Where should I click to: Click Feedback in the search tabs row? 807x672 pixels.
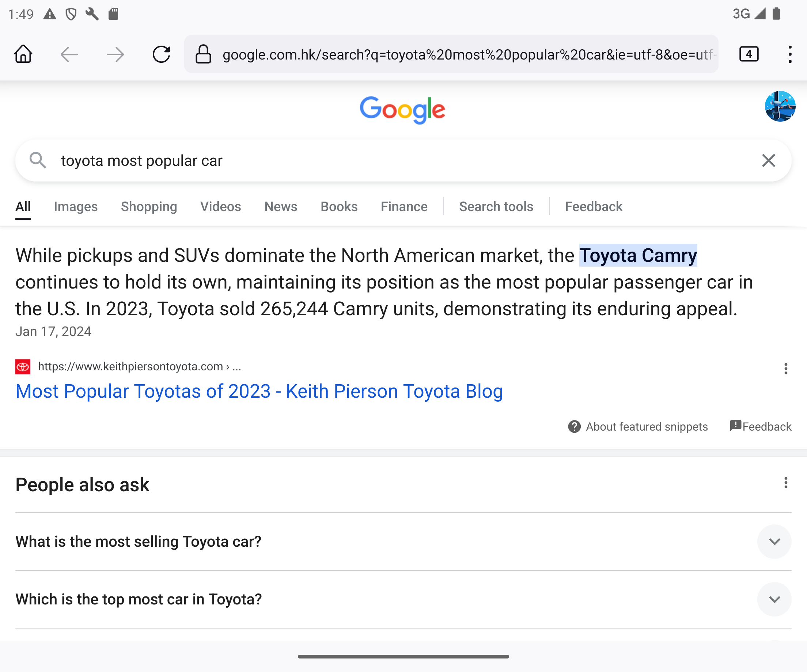point(593,207)
